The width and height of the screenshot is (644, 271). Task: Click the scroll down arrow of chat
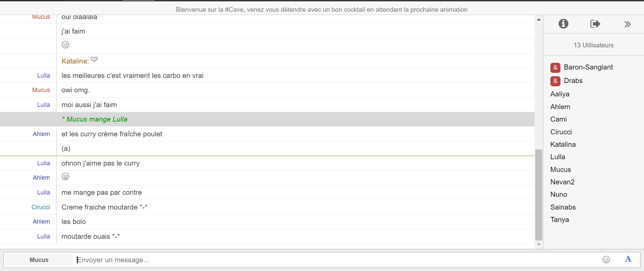[539, 244]
